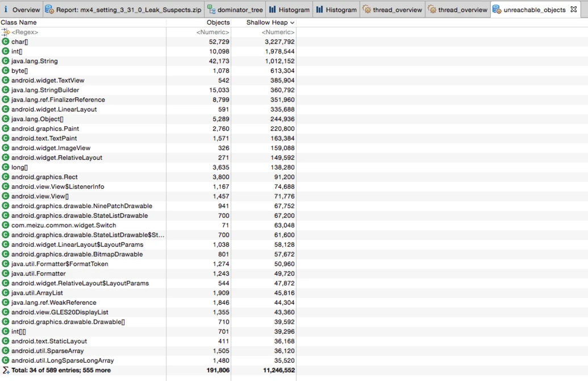
Task: Click the filter icon in the Regex row
Action: tap(6, 32)
